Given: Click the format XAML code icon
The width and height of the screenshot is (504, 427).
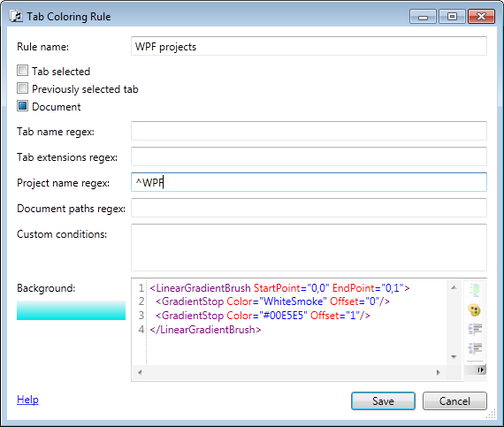Looking at the screenshot, I should click(x=475, y=290).
